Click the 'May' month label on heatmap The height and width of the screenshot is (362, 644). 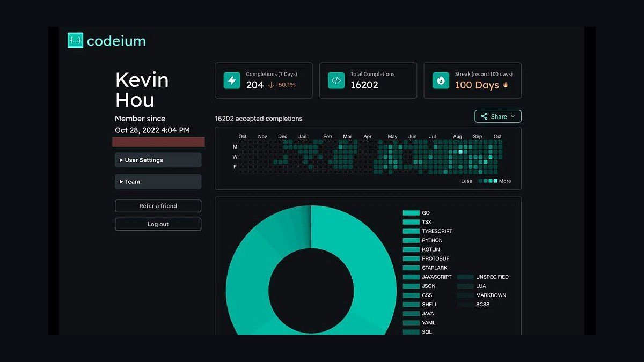pyautogui.click(x=392, y=137)
